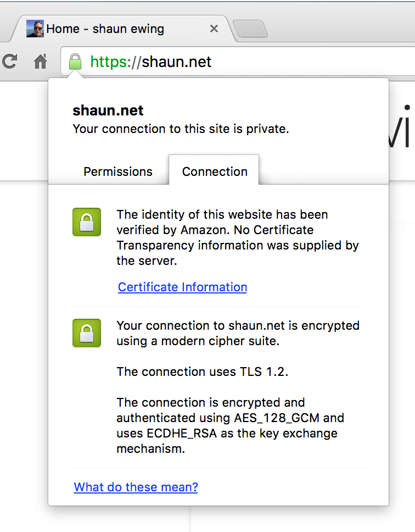Click the Amazon identity verification paragraph
Screen dimensions: 415x532
[237, 237]
